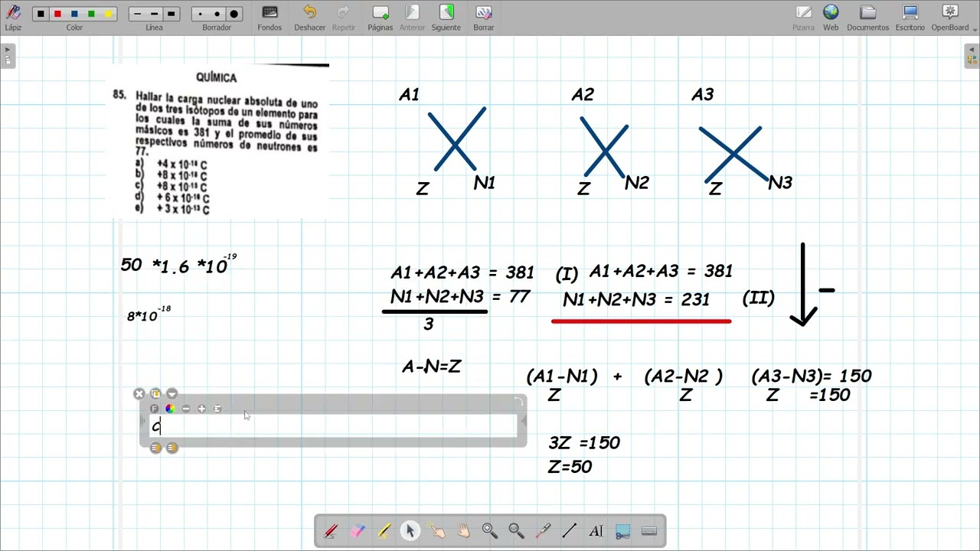The image size is (980, 551).
Task: Open the text box font chooser
Action: point(154,409)
